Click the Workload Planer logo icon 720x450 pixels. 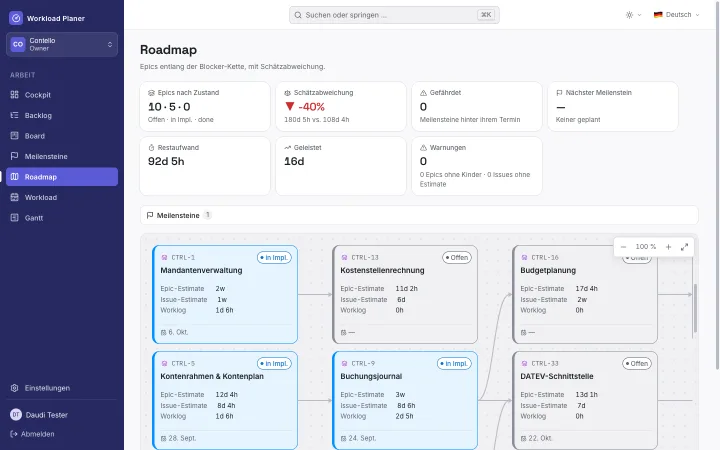click(16, 18)
